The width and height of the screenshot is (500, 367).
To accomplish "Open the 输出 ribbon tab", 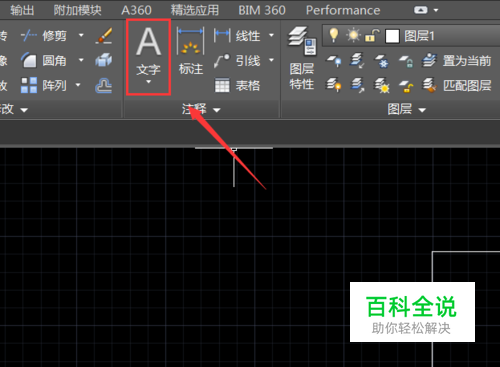I will coord(22,10).
